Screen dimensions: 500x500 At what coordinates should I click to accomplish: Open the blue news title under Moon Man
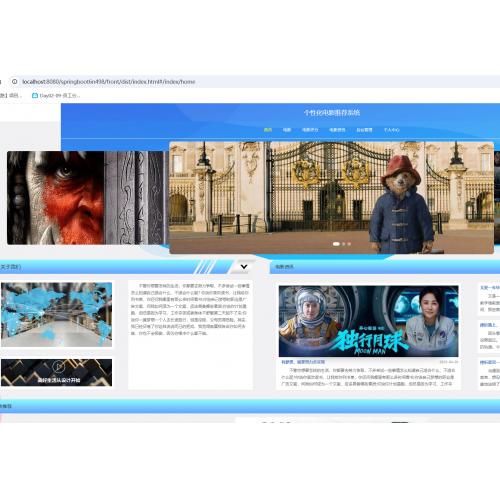tap(303, 362)
